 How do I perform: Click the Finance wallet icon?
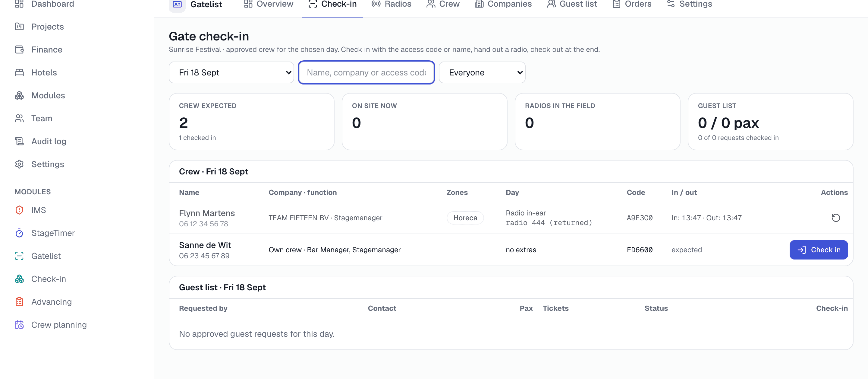[19, 49]
